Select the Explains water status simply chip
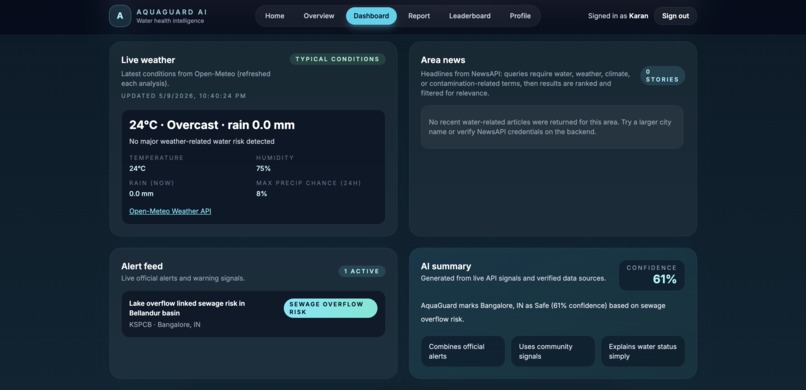806x390 pixels. tap(643, 351)
